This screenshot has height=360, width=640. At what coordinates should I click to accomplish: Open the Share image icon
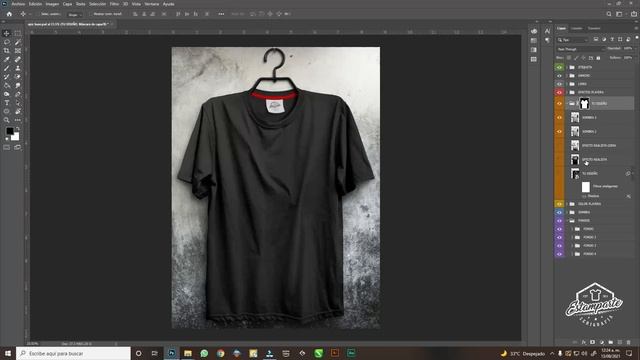coord(633,14)
